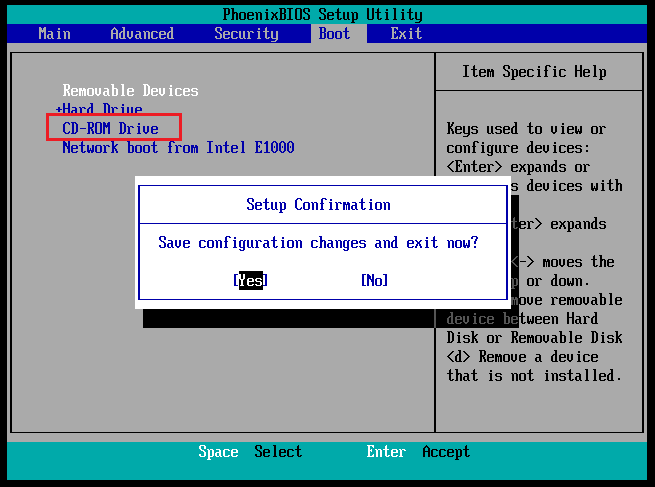Click 'configure devices:' help line
The image size is (655, 487).
coord(518,148)
